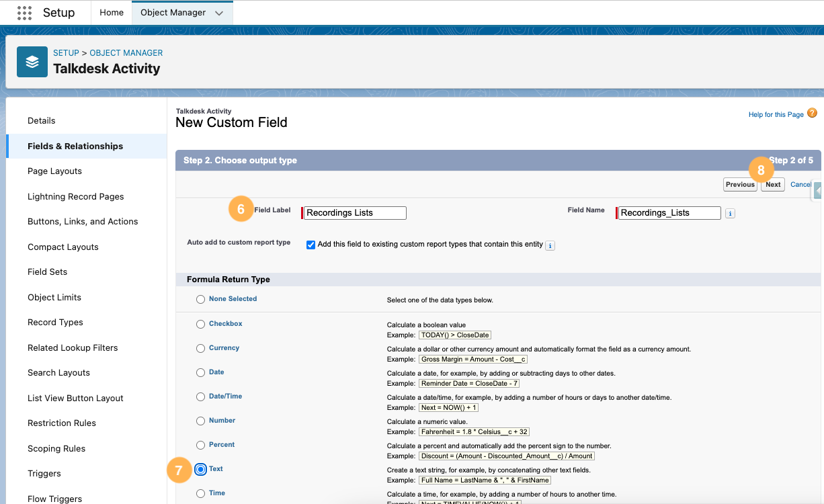Open List View Button Layout in the sidebar

coord(75,398)
